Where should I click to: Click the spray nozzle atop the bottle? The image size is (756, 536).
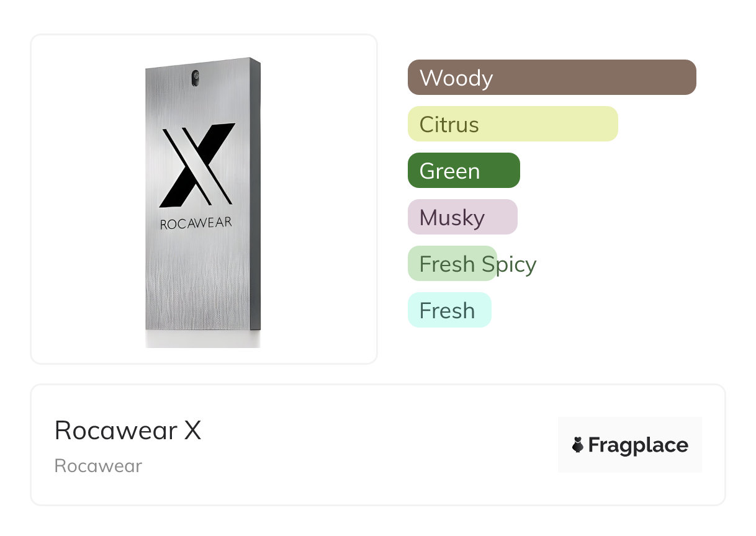click(x=196, y=76)
